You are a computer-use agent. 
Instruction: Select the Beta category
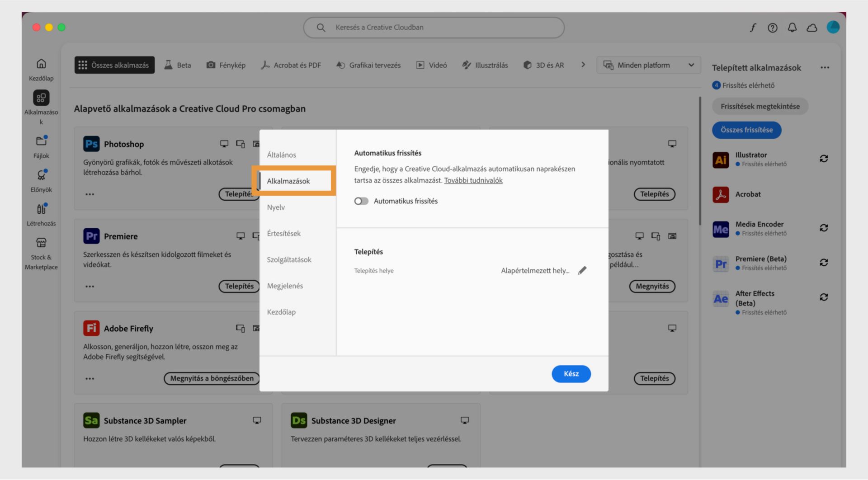pyautogui.click(x=178, y=65)
